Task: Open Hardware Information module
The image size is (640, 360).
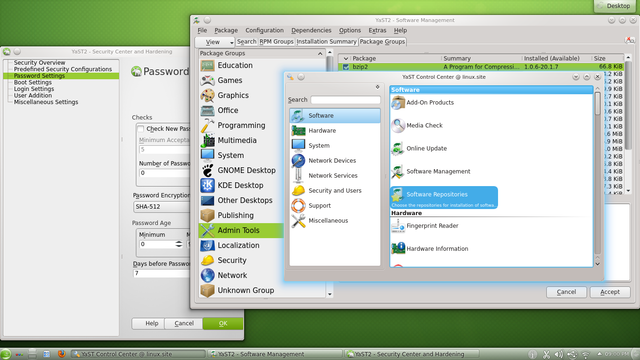Action: pyautogui.click(x=430, y=249)
